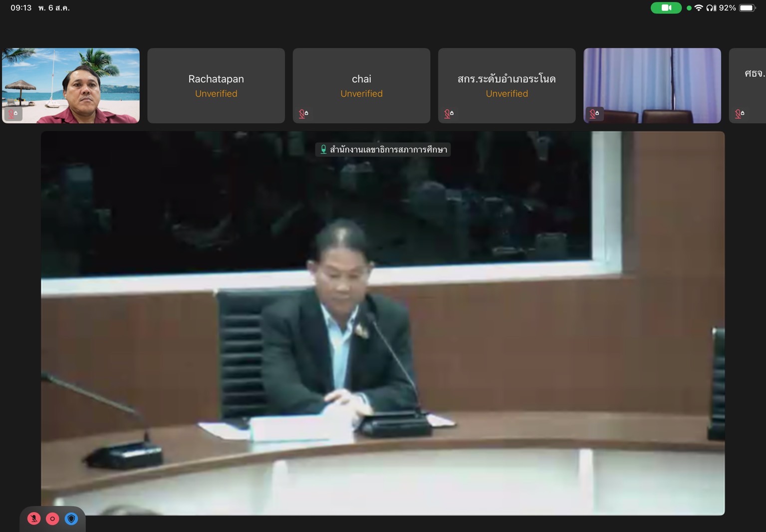
Task: Open the blue shield encryption info icon
Action: tap(71, 519)
